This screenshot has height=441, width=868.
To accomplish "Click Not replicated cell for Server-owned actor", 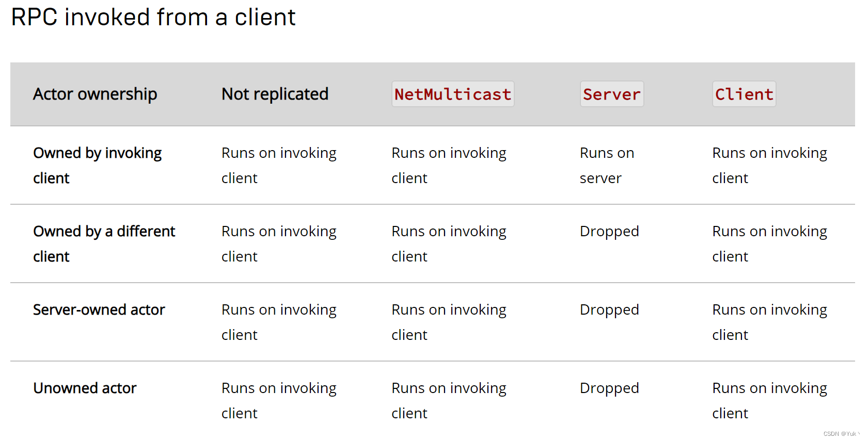I will pyautogui.click(x=279, y=322).
